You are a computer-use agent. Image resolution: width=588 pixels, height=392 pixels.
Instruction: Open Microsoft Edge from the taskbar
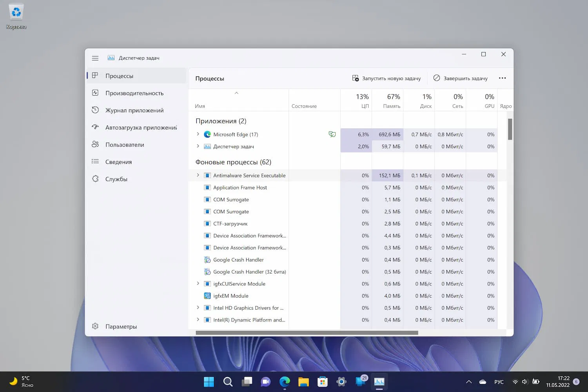(x=285, y=381)
